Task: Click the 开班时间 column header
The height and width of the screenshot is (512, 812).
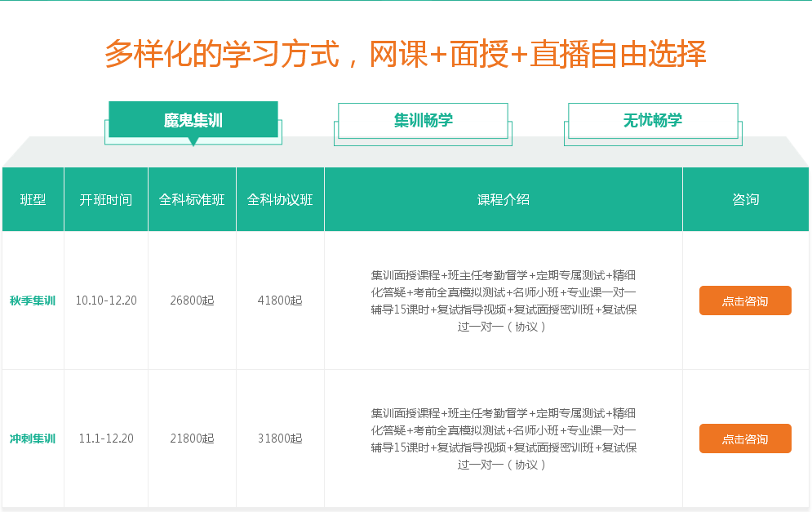Action: (106, 198)
